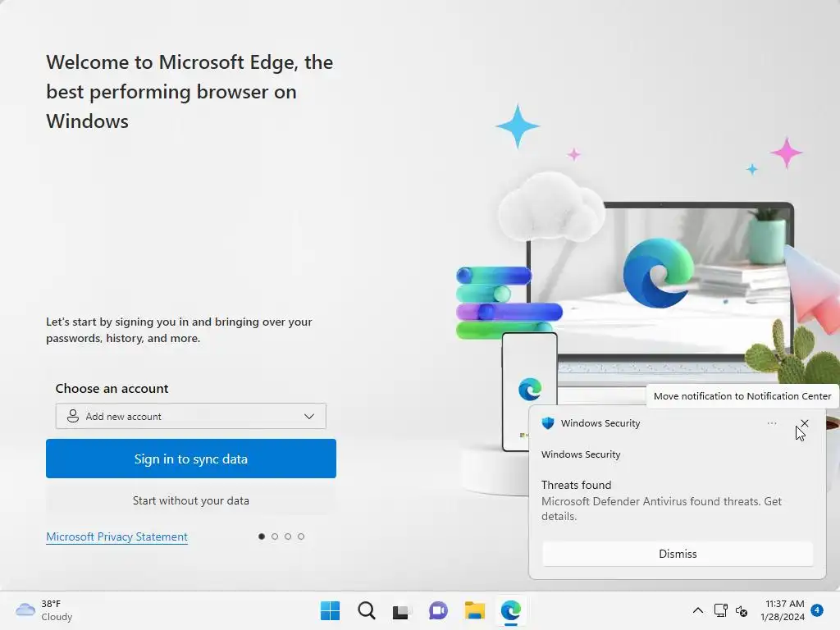Open notification center badge showing 4
Viewport: 840px width, 630px height.
[x=817, y=610]
